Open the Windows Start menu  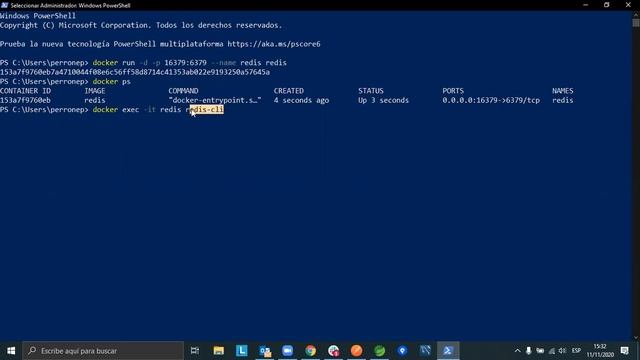point(11,351)
